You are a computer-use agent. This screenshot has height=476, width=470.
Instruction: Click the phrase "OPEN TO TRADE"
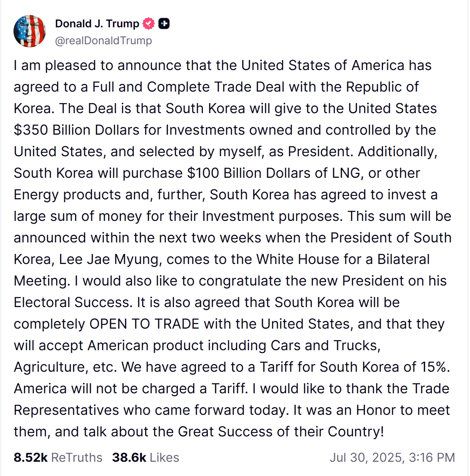(x=144, y=324)
